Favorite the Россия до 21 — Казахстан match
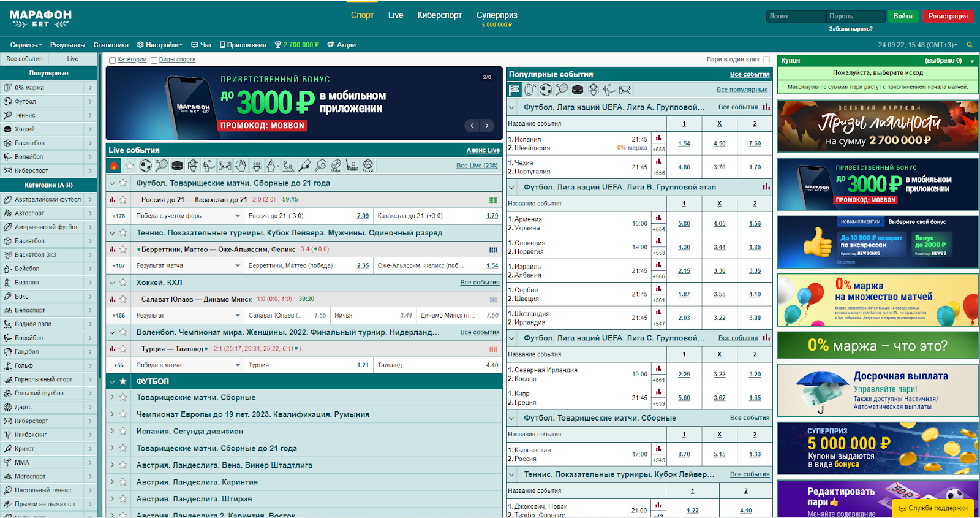 click(x=123, y=200)
